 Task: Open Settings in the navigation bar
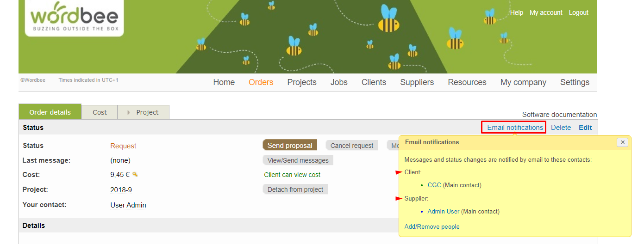pos(575,82)
